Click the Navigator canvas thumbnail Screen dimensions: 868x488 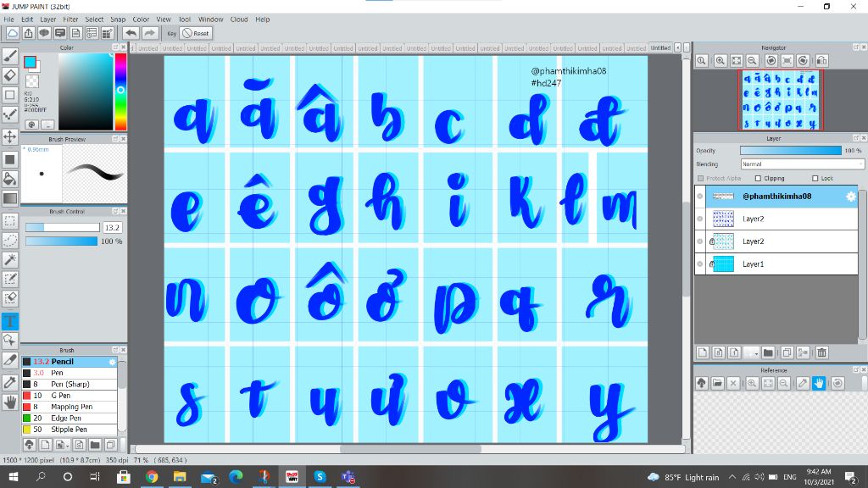781,100
